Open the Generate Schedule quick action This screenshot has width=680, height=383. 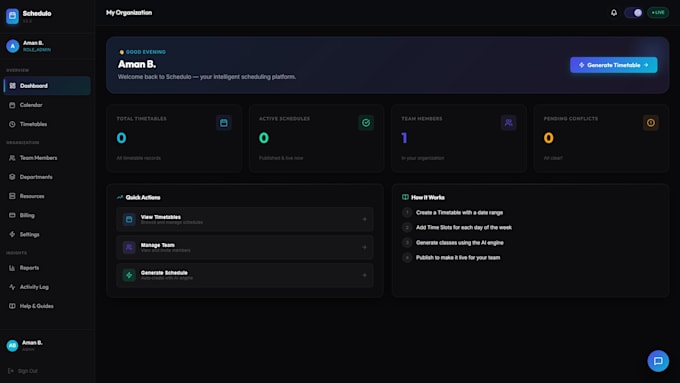pos(245,275)
